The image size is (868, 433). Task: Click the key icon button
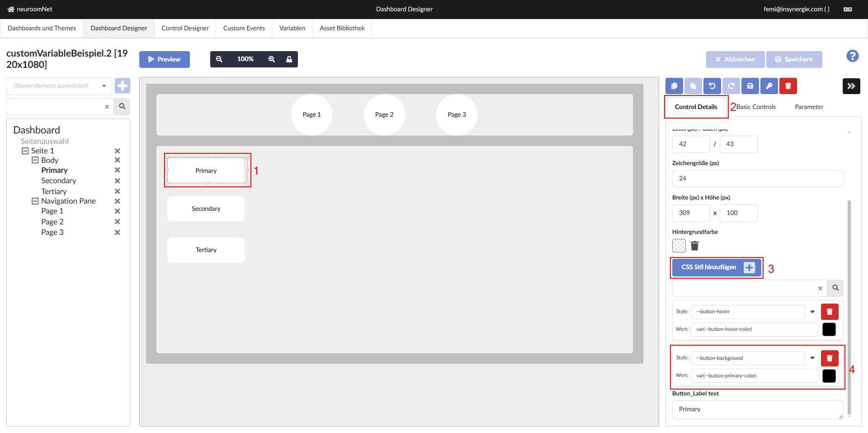[769, 86]
